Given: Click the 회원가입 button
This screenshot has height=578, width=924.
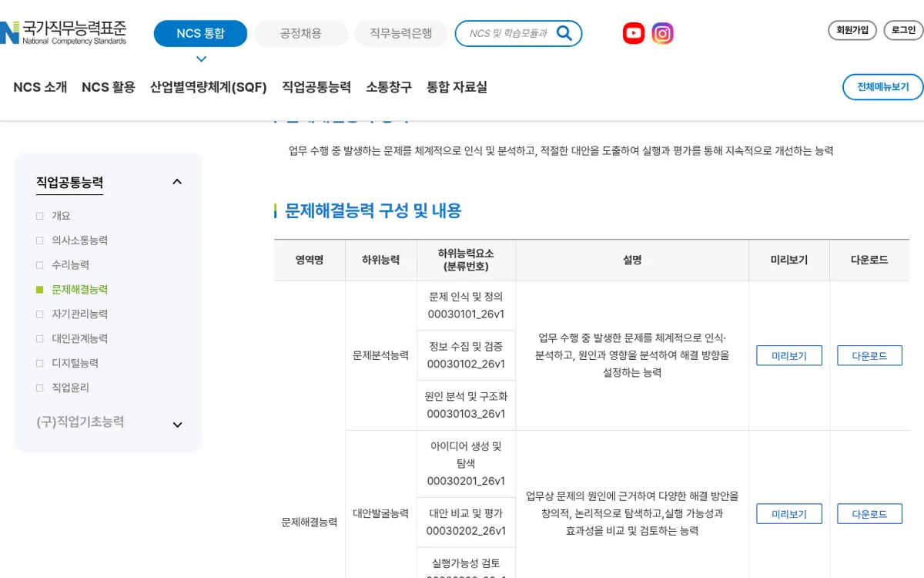Looking at the screenshot, I should coord(852,30).
